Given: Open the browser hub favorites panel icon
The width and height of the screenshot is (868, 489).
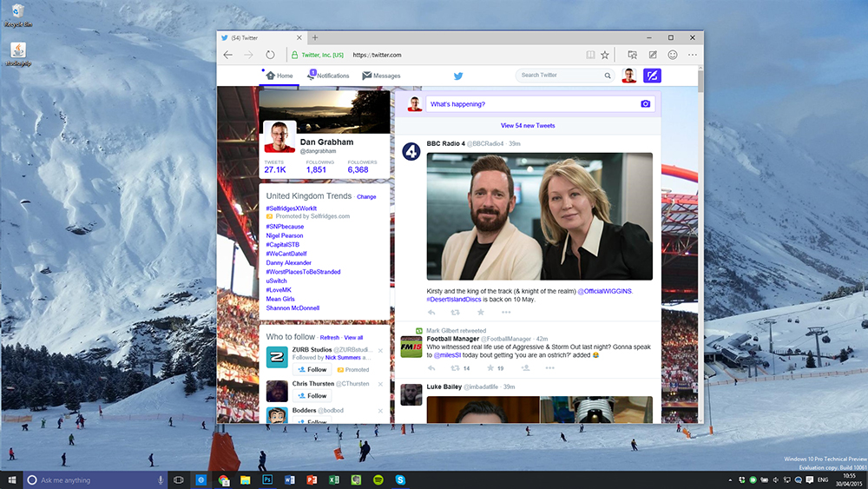Looking at the screenshot, I should point(632,55).
